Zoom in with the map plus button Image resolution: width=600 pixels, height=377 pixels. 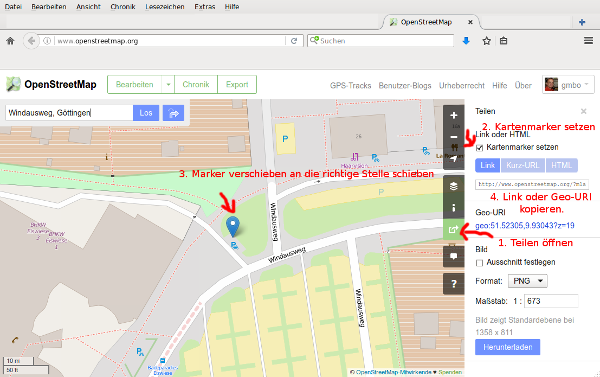[x=453, y=116]
